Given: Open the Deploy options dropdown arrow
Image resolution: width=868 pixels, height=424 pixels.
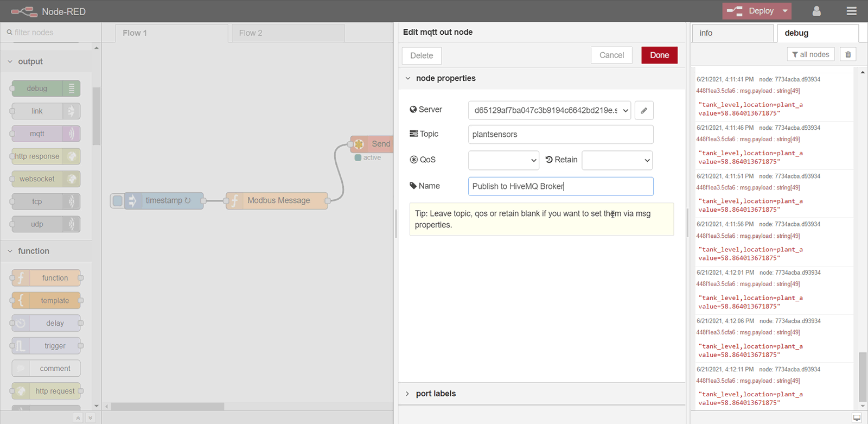Looking at the screenshot, I should (x=785, y=11).
